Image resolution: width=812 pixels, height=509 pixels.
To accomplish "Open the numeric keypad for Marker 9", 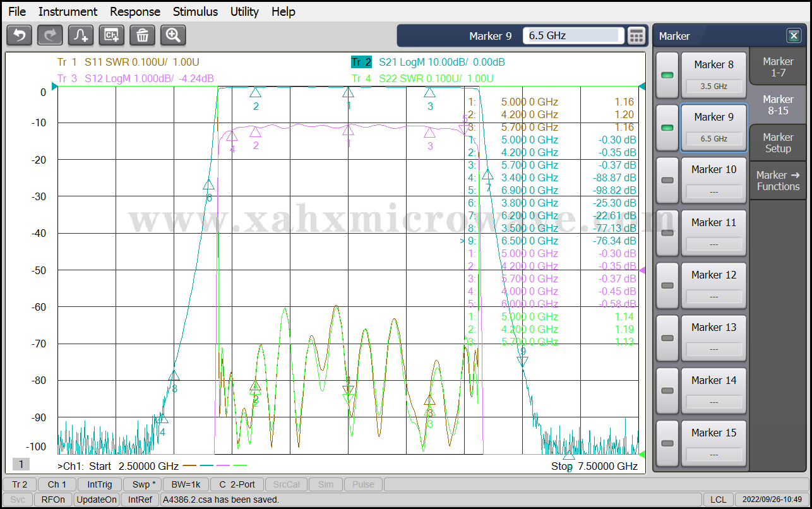I will (636, 36).
